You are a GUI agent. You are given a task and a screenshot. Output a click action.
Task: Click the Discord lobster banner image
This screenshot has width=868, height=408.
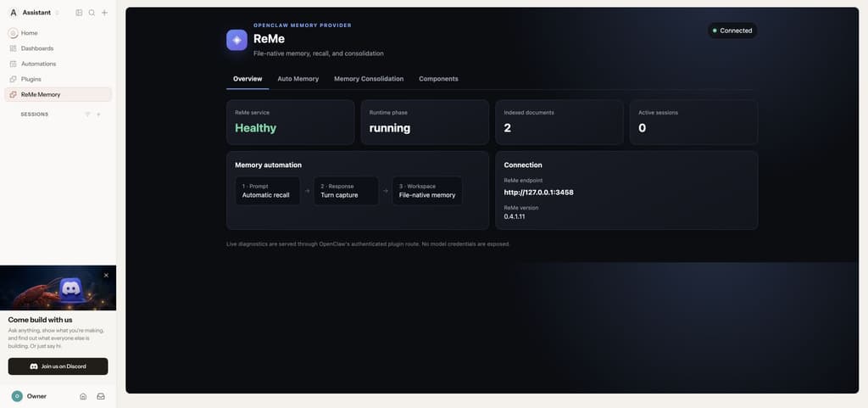click(x=58, y=288)
